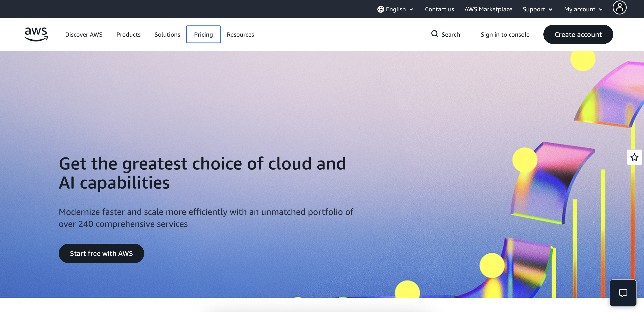Expand the My account dropdown
The height and width of the screenshot is (312, 644).
pos(583,9)
